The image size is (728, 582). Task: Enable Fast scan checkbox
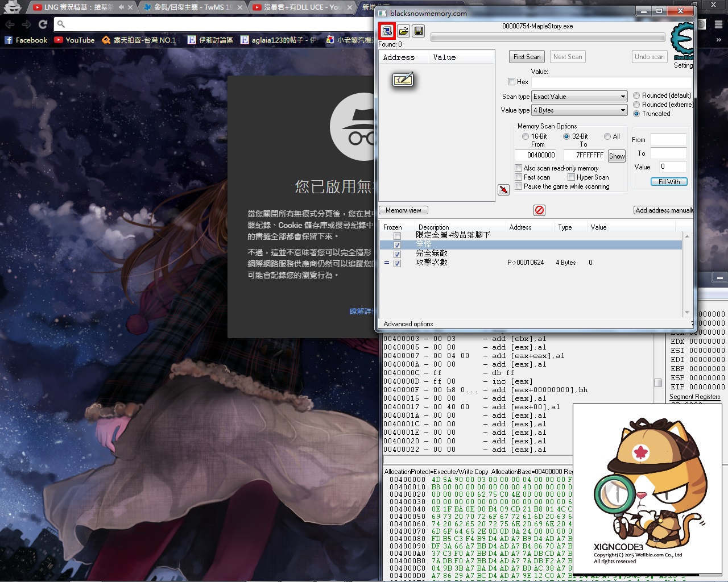[518, 177]
